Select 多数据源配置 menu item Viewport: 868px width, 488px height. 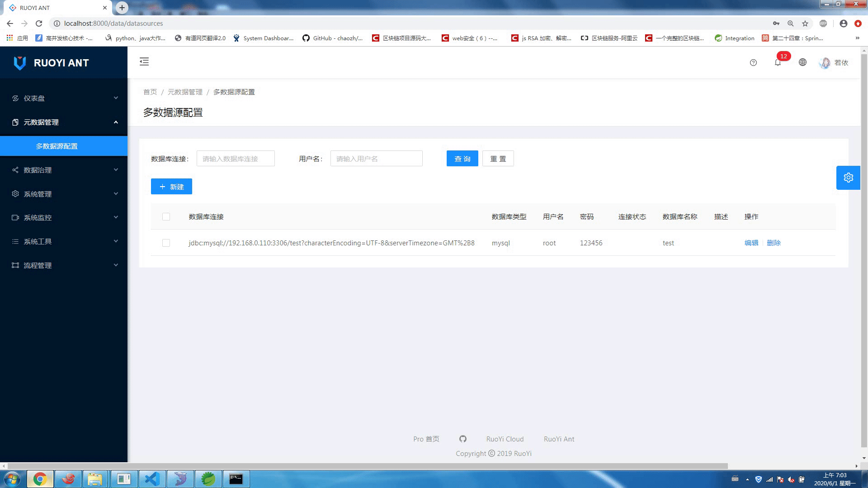point(57,146)
